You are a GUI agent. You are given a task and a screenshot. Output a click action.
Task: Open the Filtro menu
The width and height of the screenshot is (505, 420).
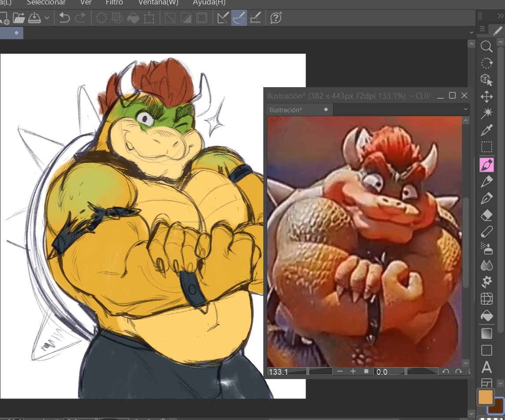[x=114, y=3]
